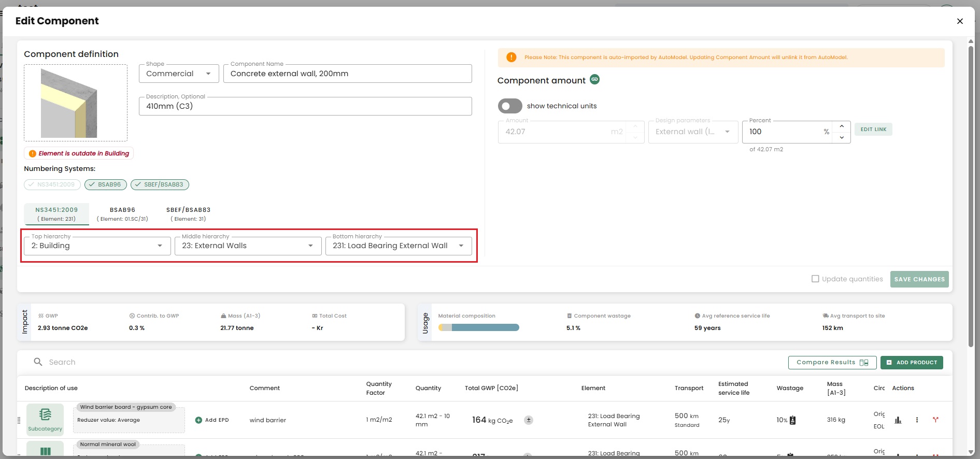Open Bottom hierarchy Load Bearing External Wall dropdown
The height and width of the screenshot is (459, 980).
pos(398,246)
